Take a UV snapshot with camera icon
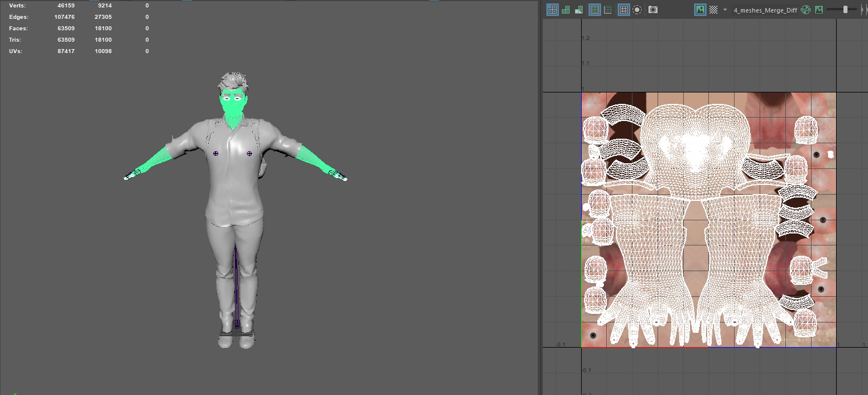 coord(653,10)
